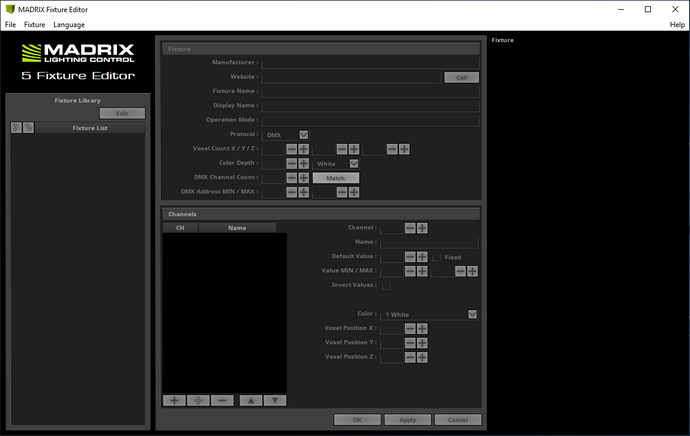690x436 pixels.
Task: Click the Name column header in channel list
Action: 237,227
